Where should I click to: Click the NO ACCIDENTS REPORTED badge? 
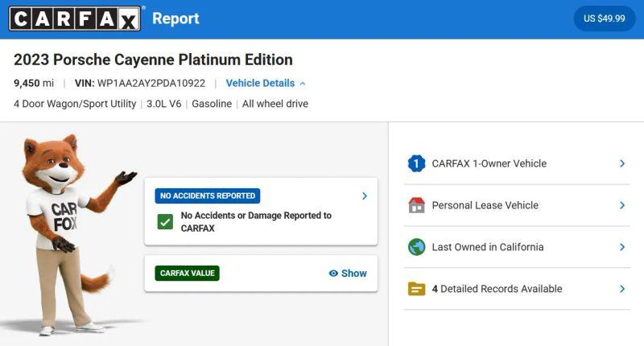tap(208, 196)
